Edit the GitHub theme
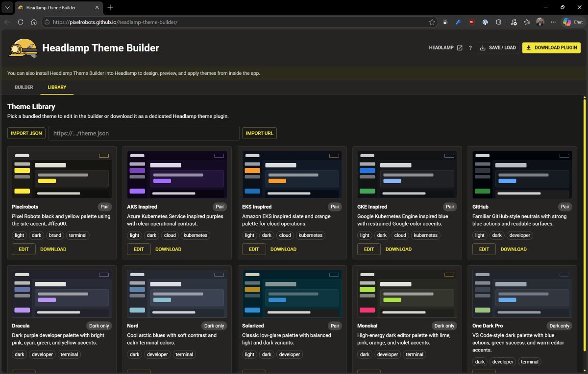Screen dimensions: 588x374 (484, 249)
